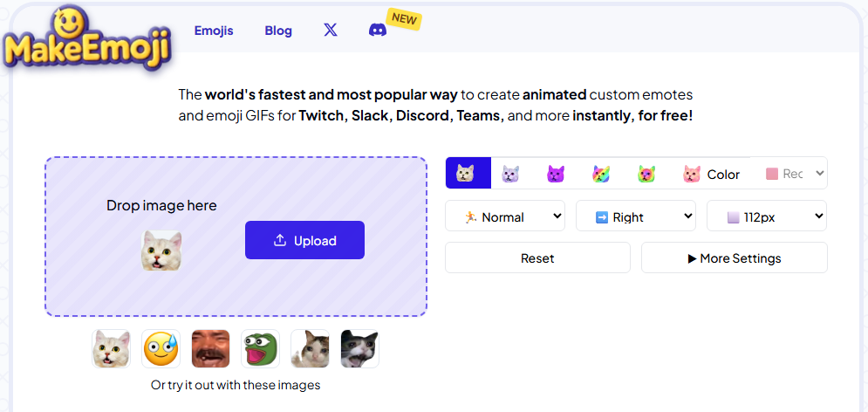Open the Normal speed dropdown
The width and height of the screenshot is (868, 412).
pyautogui.click(x=505, y=216)
